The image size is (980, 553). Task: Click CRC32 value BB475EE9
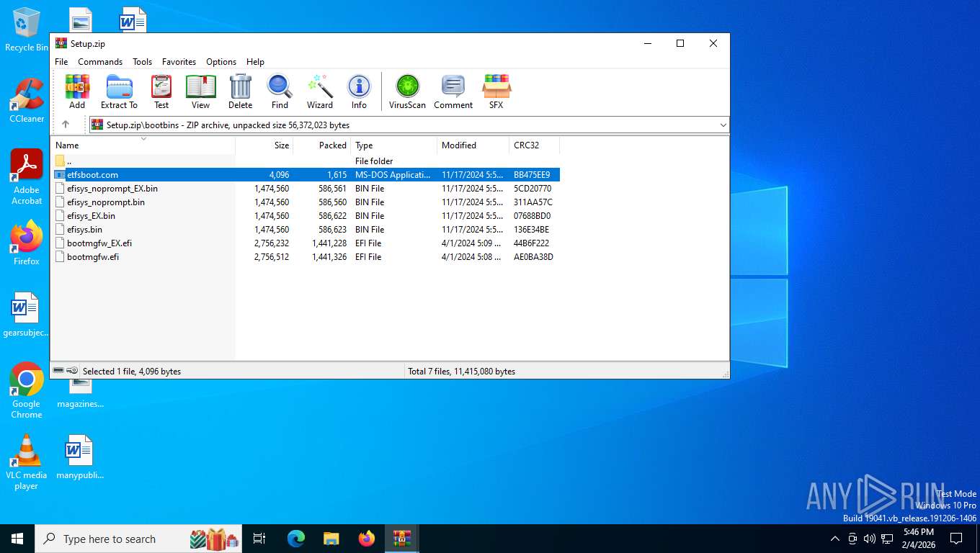[532, 175]
